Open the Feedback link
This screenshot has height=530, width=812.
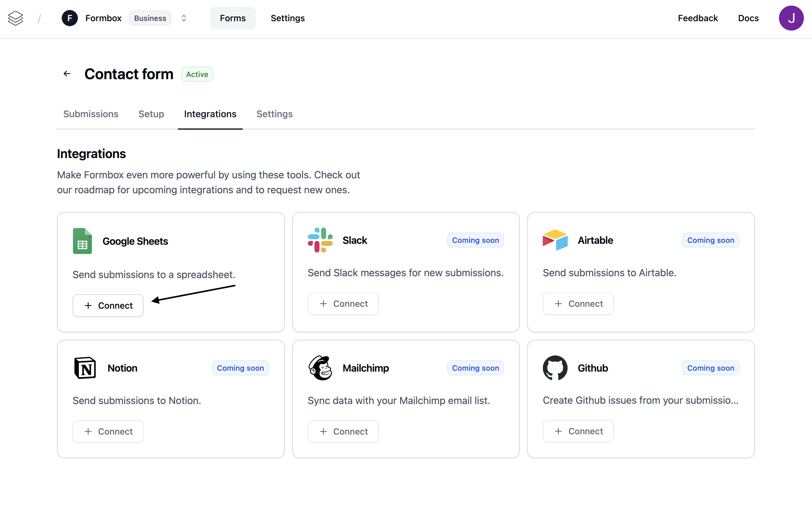click(x=698, y=18)
